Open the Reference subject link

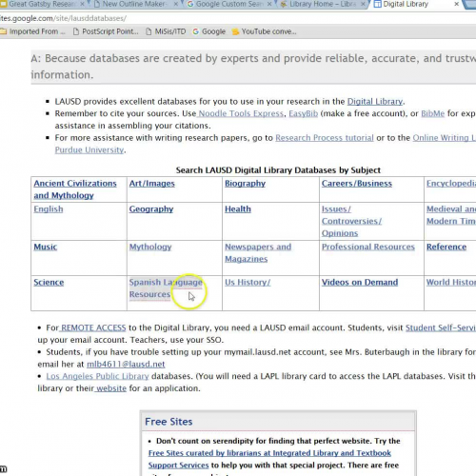point(446,247)
